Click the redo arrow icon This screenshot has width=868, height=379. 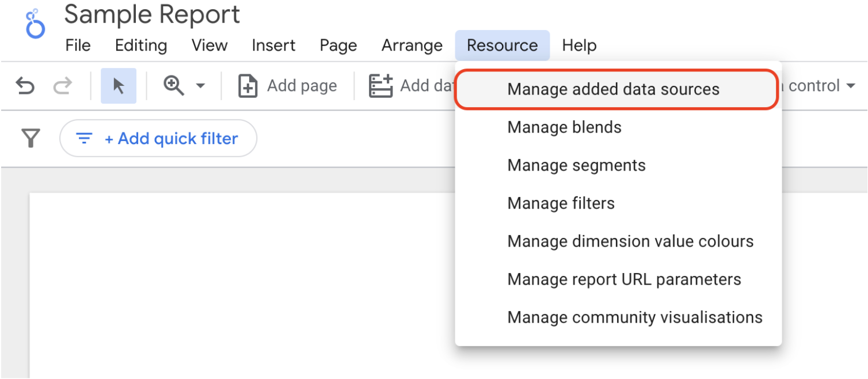click(62, 86)
